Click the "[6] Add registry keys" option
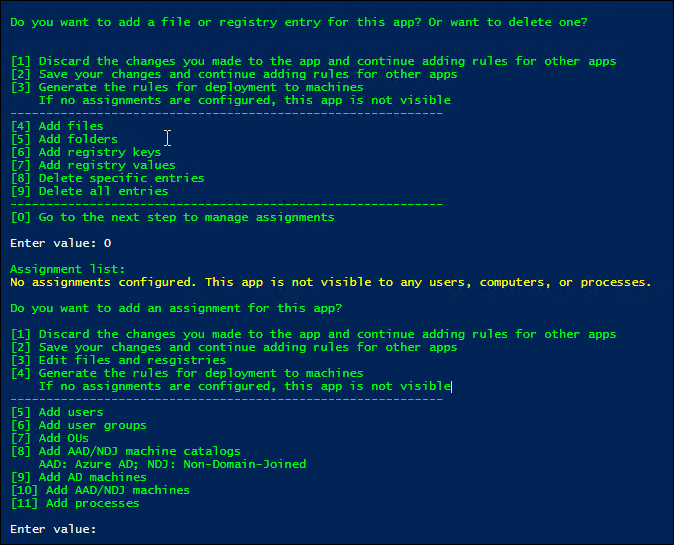The image size is (674, 545). coord(78,153)
